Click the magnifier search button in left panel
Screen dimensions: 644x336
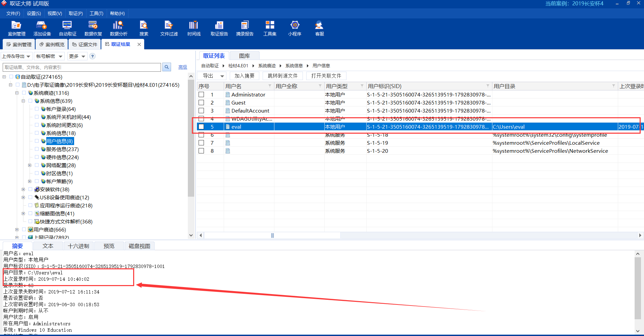[167, 67]
